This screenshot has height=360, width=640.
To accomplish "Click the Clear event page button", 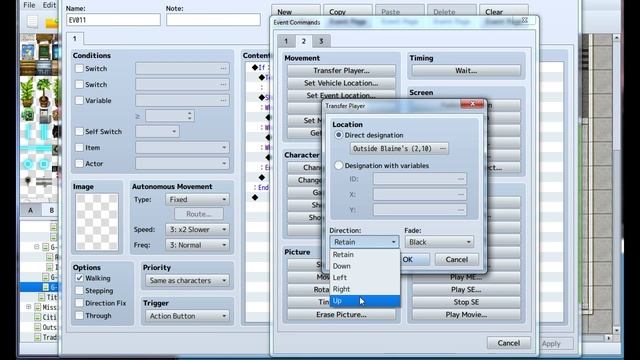I will [x=504, y=11].
